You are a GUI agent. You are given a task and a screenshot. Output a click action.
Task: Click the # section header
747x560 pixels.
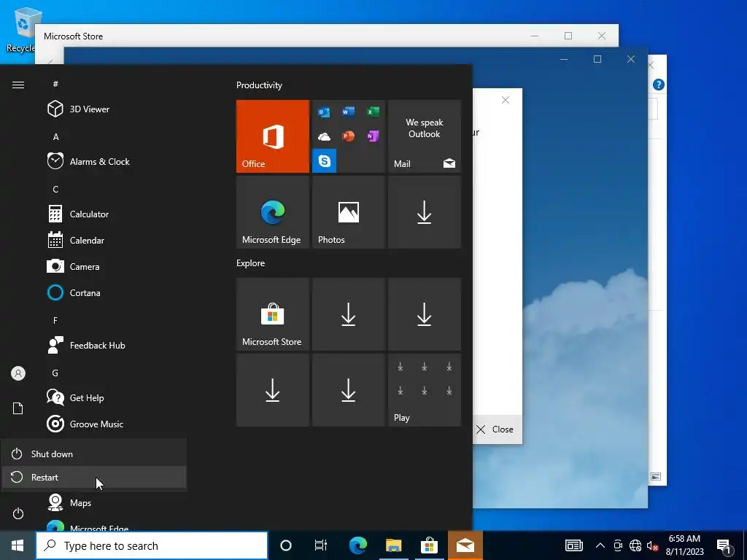click(x=55, y=84)
